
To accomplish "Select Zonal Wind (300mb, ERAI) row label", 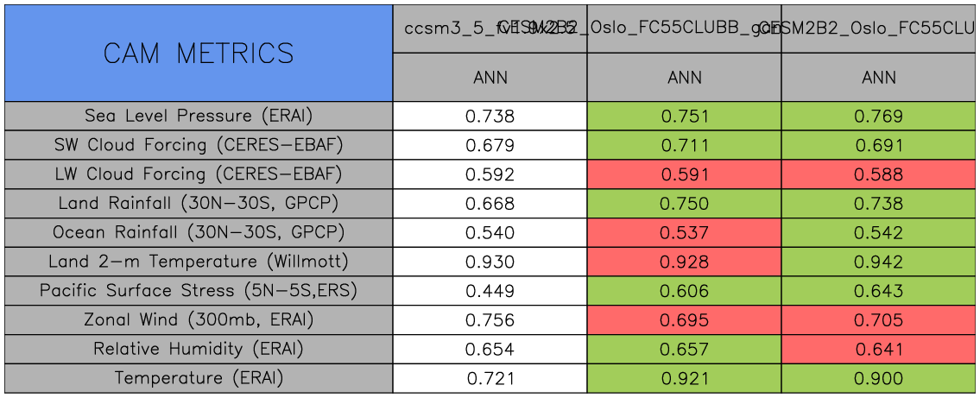I will [199, 320].
